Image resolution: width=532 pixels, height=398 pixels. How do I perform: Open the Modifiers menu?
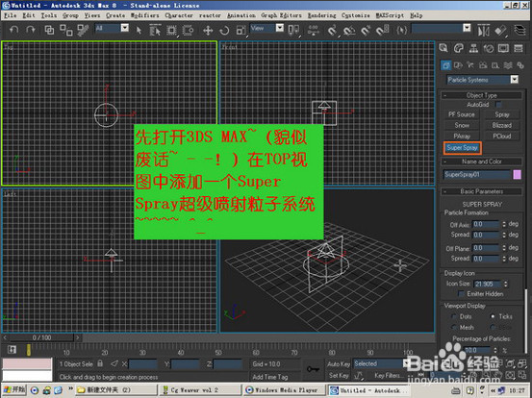[x=144, y=15]
